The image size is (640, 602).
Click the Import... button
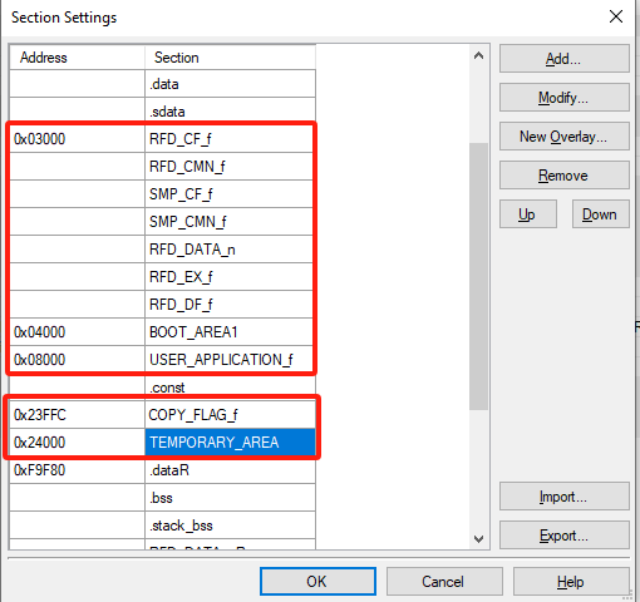tap(564, 496)
